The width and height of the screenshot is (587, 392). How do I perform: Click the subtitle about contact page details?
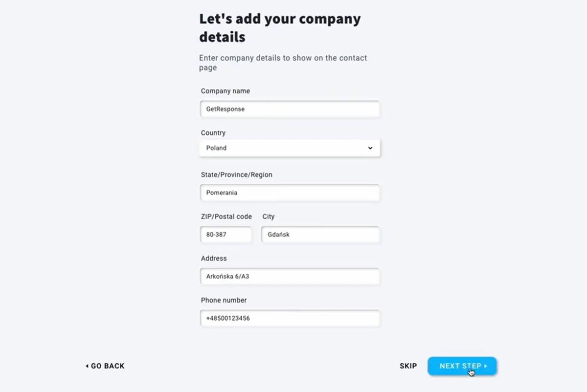(x=283, y=63)
